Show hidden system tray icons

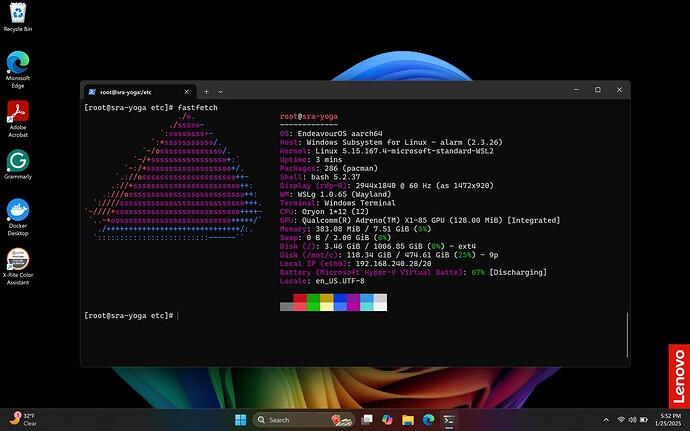(606, 420)
